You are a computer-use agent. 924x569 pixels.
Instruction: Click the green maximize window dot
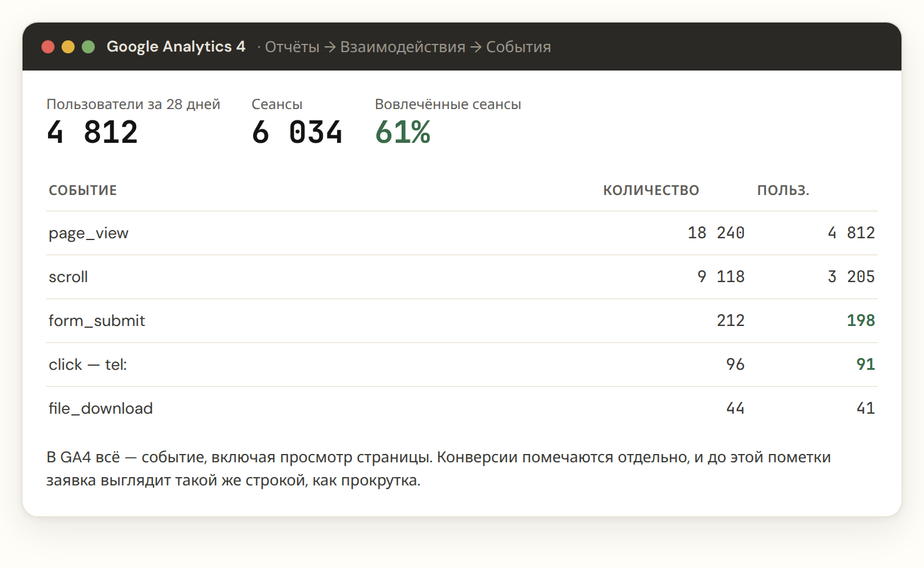tap(88, 47)
